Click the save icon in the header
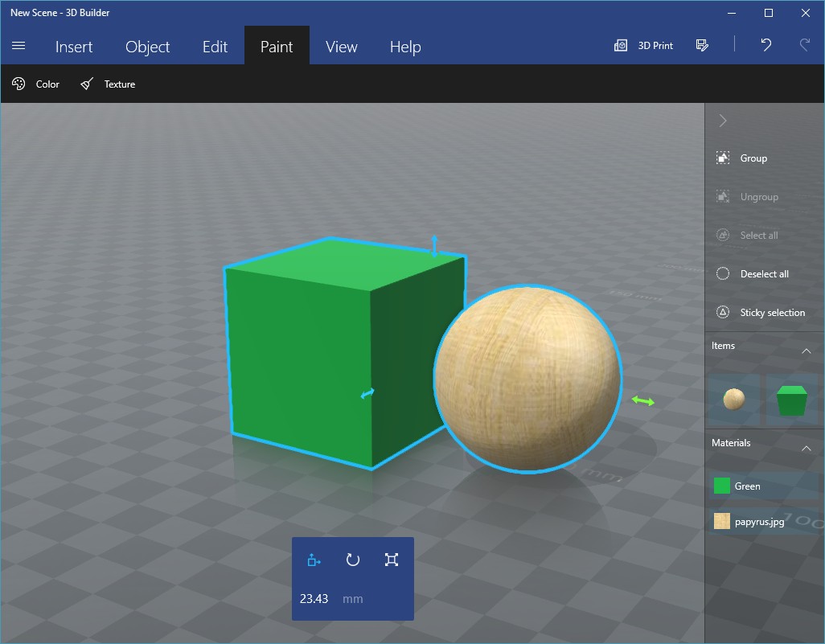 [x=702, y=46]
